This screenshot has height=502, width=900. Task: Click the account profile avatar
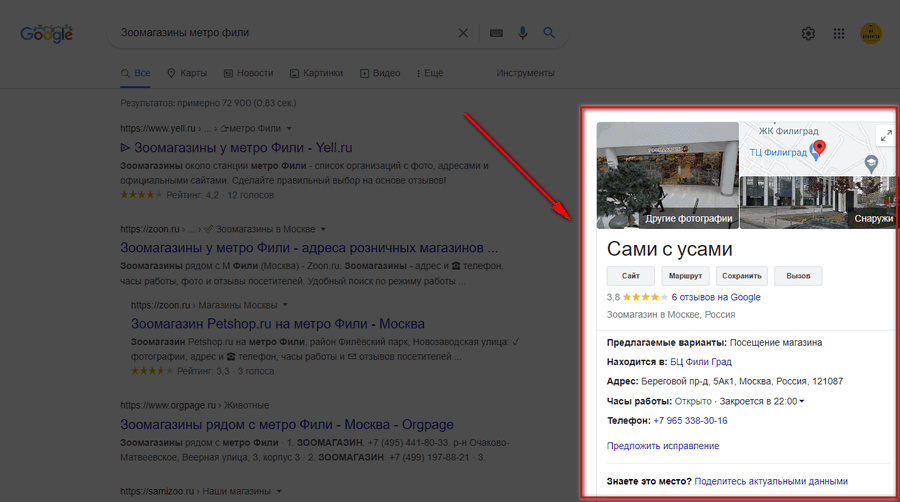tap(871, 34)
